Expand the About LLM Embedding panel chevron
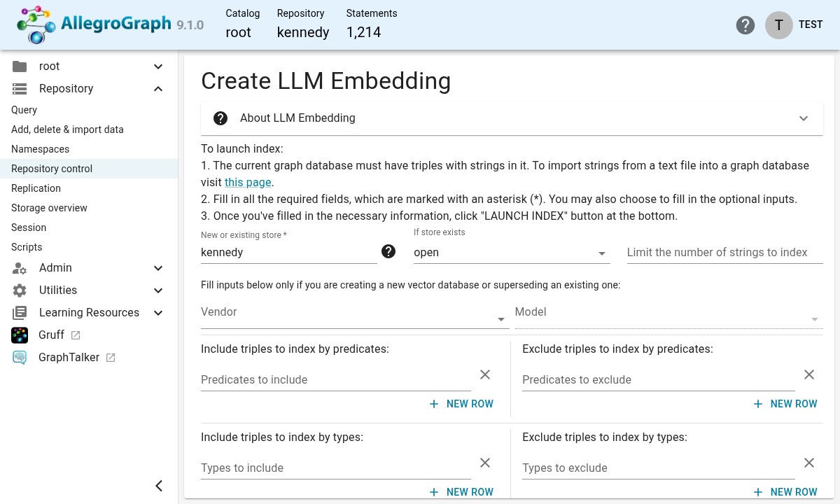The image size is (840, 504). [804, 118]
